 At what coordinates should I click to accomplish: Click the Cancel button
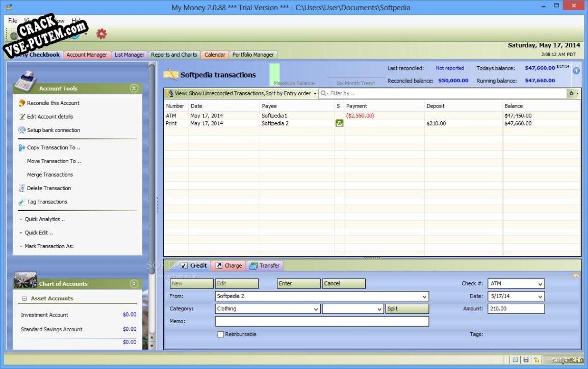click(344, 283)
